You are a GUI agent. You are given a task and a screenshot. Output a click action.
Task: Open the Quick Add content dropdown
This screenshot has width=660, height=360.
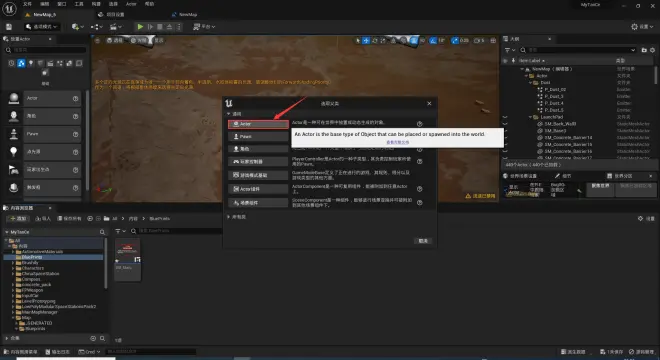77,27
